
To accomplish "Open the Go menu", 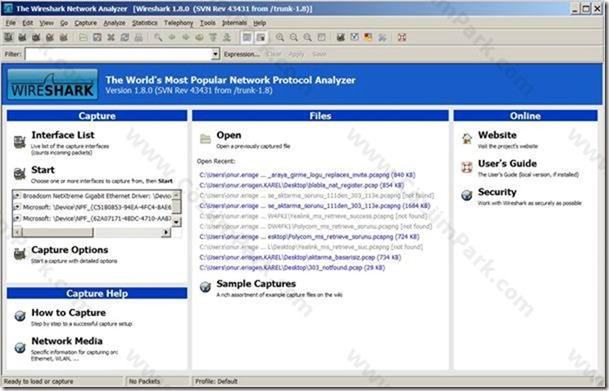I will click(64, 23).
